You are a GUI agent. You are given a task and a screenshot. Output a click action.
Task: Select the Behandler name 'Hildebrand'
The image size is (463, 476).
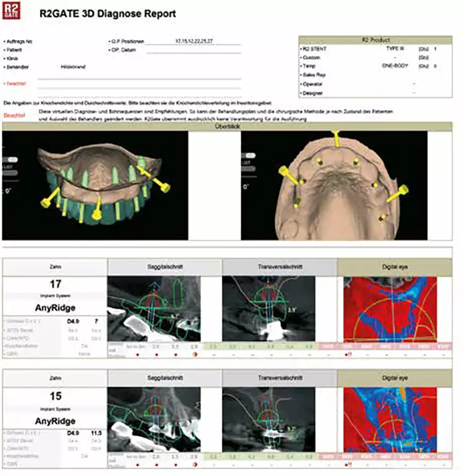coord(73,67)
